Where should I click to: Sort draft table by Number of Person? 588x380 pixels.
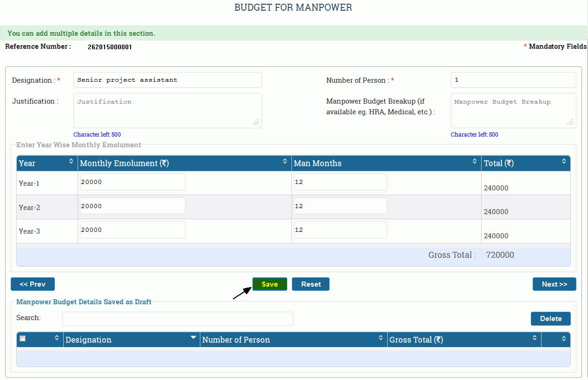381,338
